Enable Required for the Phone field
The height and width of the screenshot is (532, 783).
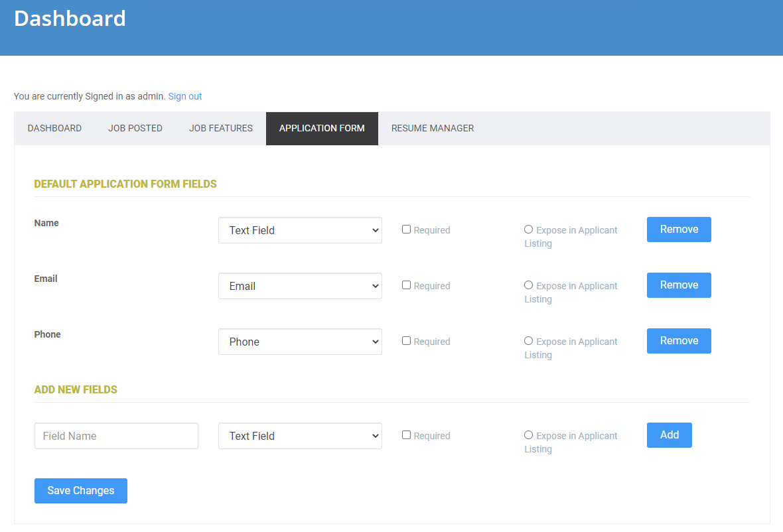point(406,341)
